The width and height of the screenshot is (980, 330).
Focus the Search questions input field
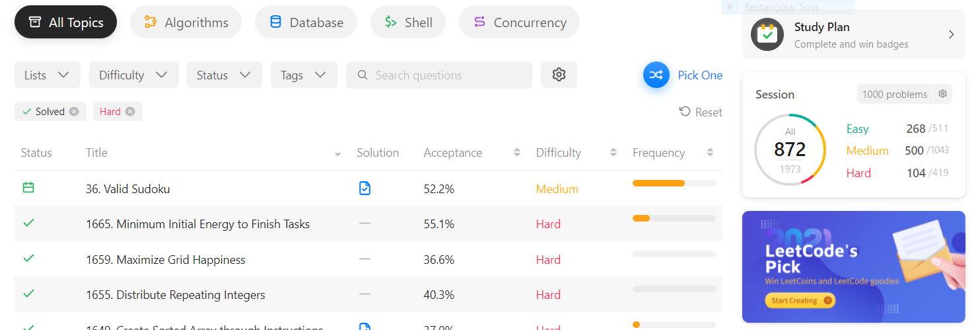439,75
